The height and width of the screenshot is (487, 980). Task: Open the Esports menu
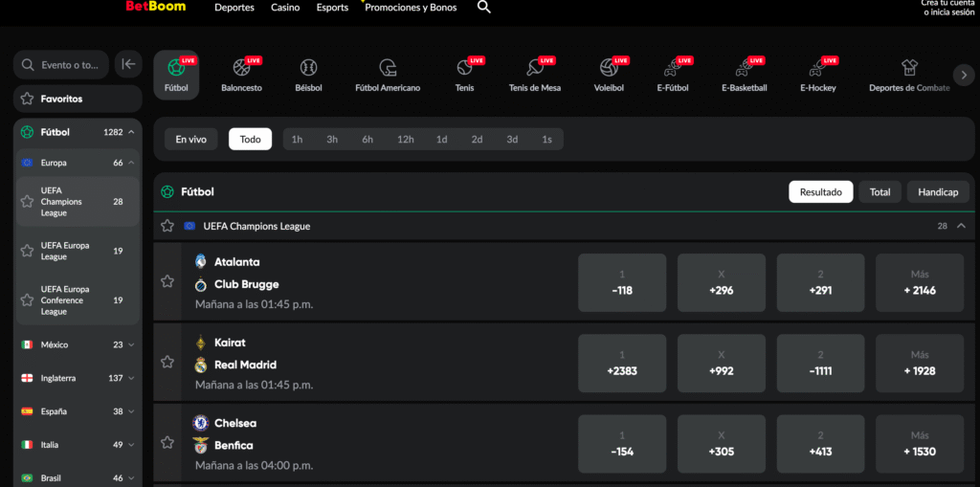coord(332,8)
